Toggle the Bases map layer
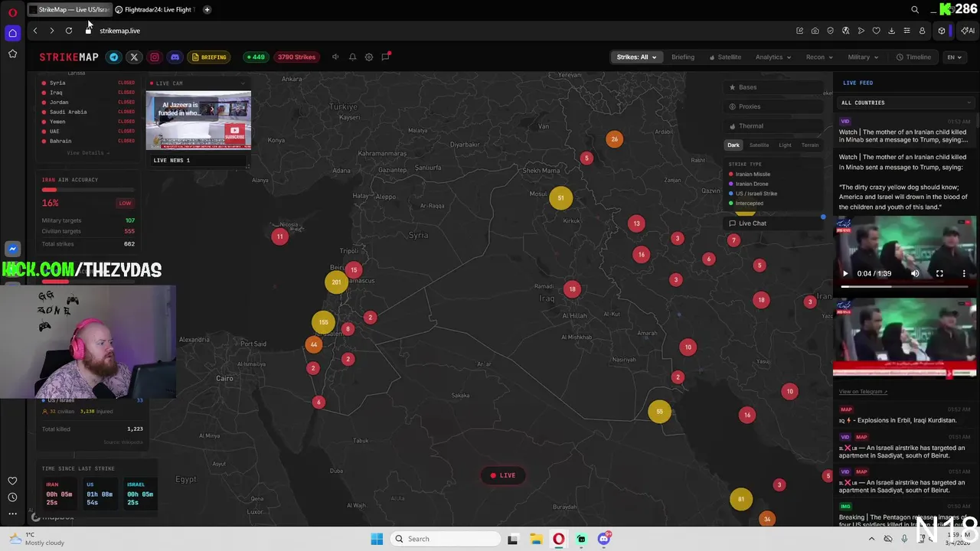 tap(773, 87)
